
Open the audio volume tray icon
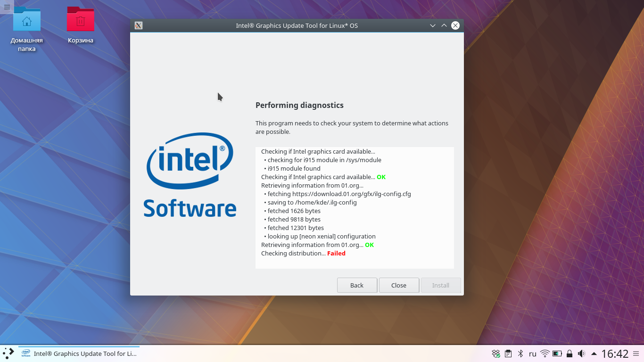(x=582, y=354)
